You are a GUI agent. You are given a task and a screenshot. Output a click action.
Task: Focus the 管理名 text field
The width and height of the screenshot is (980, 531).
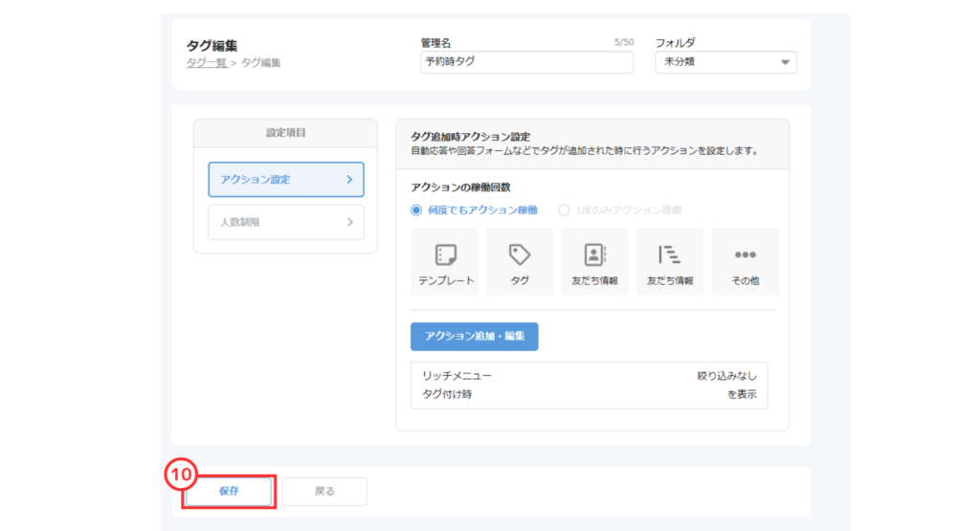tap(526, 62)
